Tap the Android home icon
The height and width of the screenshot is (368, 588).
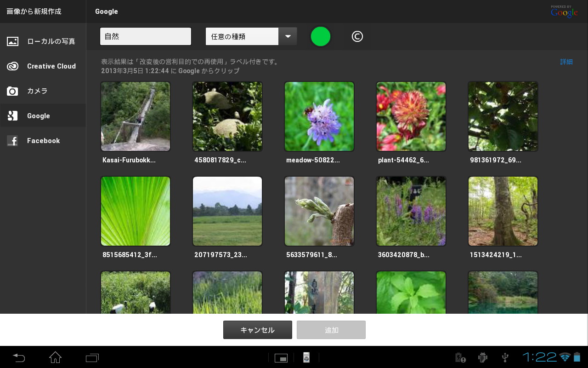tap(55, 357)
